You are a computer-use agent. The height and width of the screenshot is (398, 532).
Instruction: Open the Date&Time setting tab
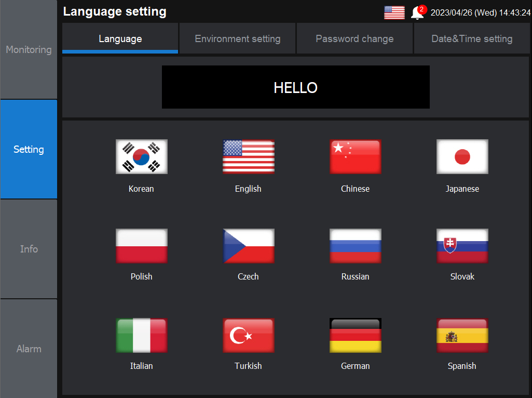point(471,38)
